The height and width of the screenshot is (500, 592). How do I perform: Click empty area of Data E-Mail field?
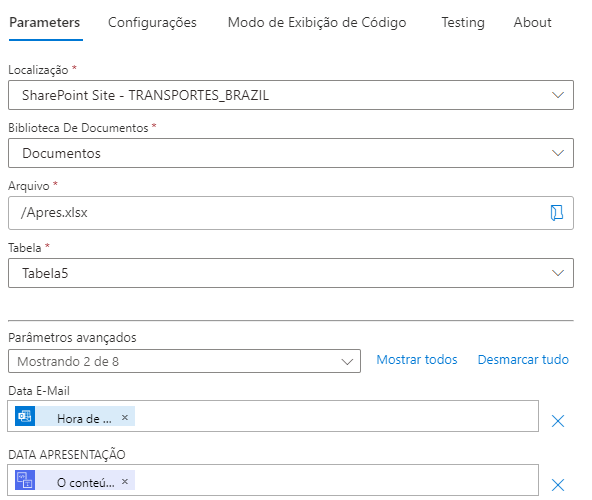[x=336, y=416]
